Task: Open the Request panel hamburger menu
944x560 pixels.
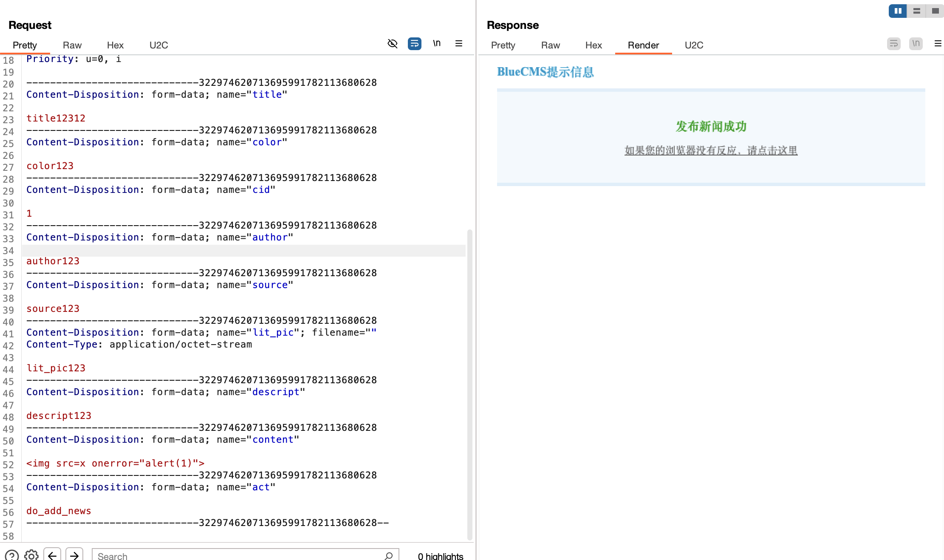Action: 459,43
